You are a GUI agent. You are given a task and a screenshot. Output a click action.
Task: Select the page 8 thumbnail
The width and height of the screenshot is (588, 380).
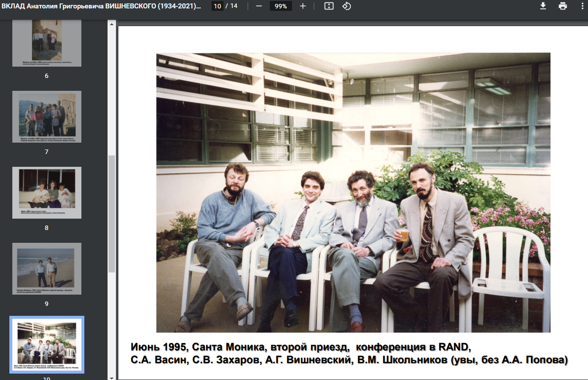click(47, 192)
